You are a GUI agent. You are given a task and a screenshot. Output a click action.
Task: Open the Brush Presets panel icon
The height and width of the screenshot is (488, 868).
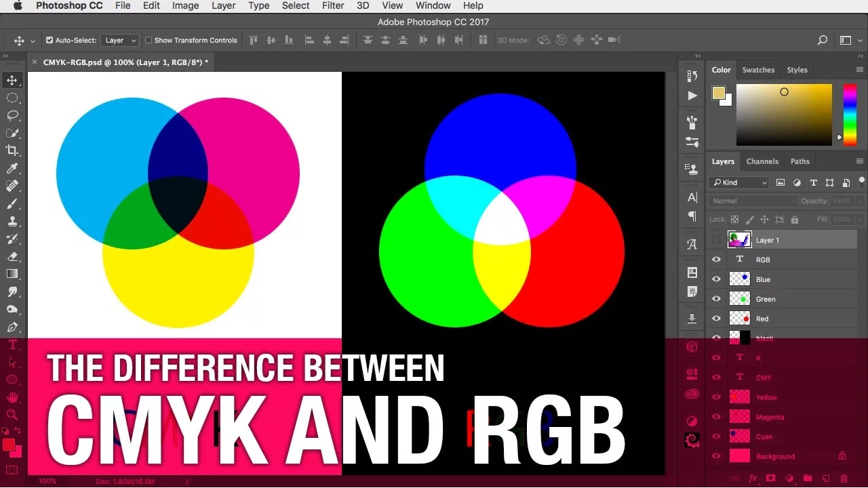[692, 123]
